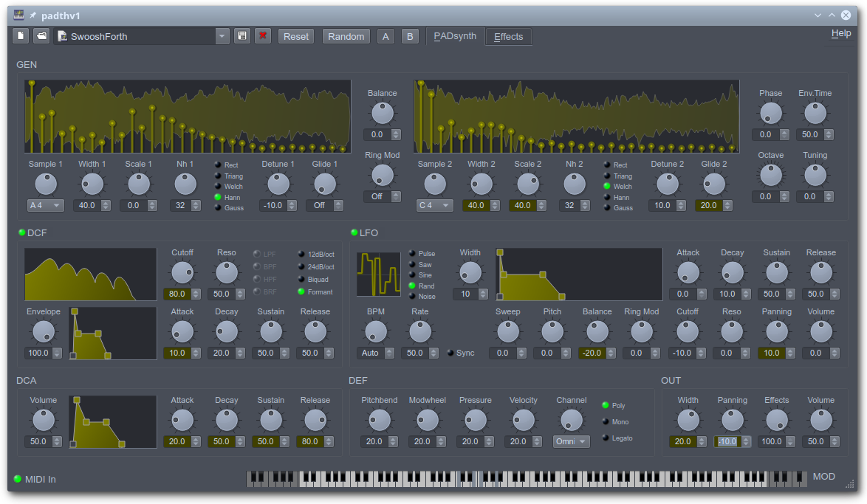The height and width of the screenshot is (504, 867).
Task: Open the Sample 1 note dropdown
Action: [46, 205]
